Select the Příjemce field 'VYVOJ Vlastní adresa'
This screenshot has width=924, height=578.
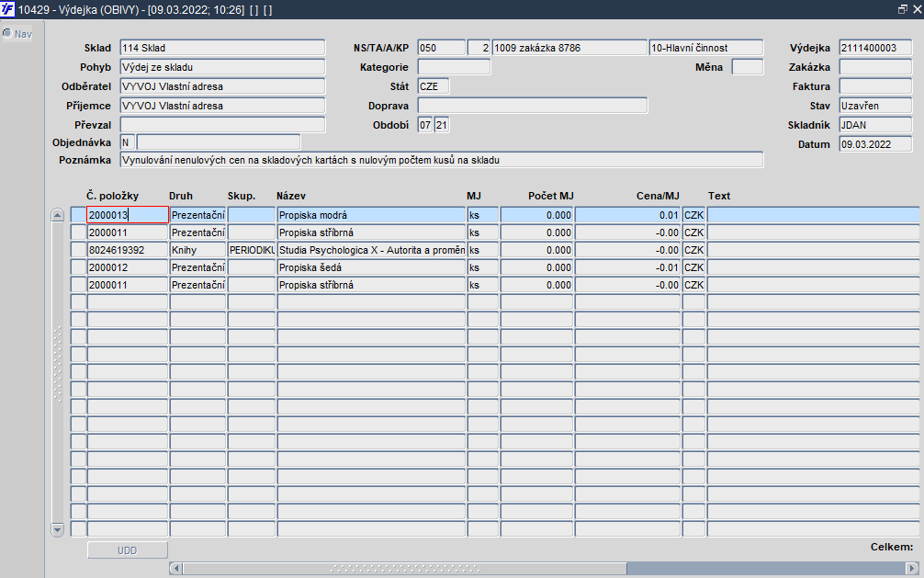(222, 106)
